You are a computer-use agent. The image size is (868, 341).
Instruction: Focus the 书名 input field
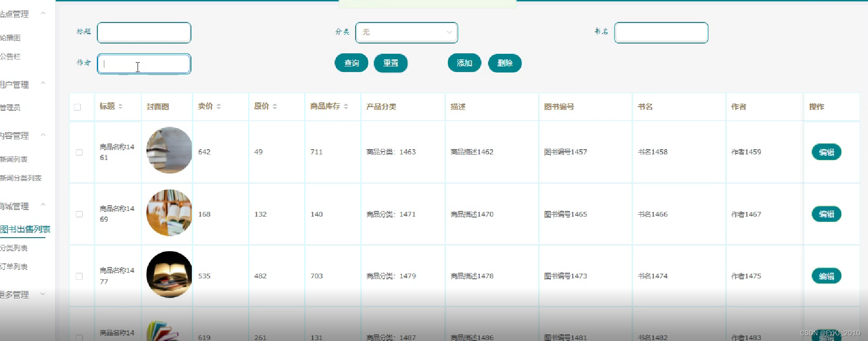(661, 33)
